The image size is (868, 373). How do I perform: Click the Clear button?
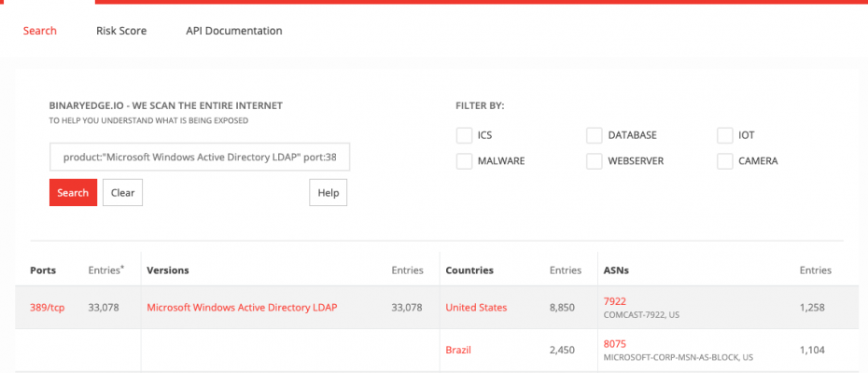[x=123, y=193]
